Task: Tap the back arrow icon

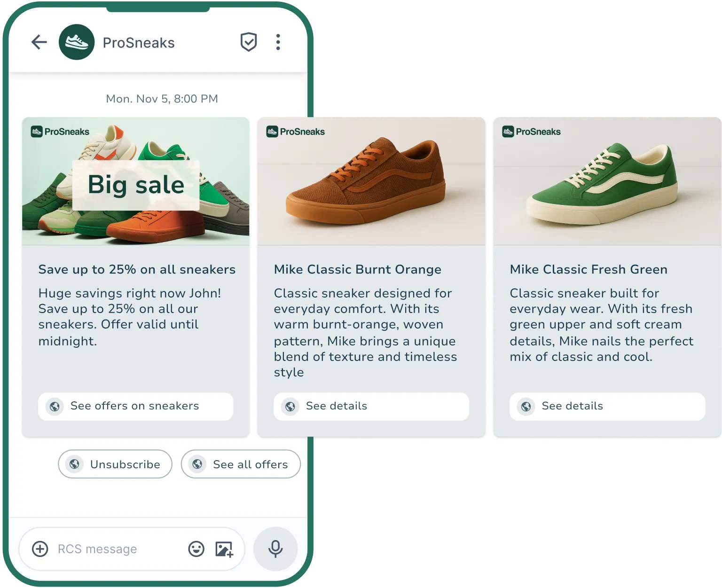Action: [39, 42]
